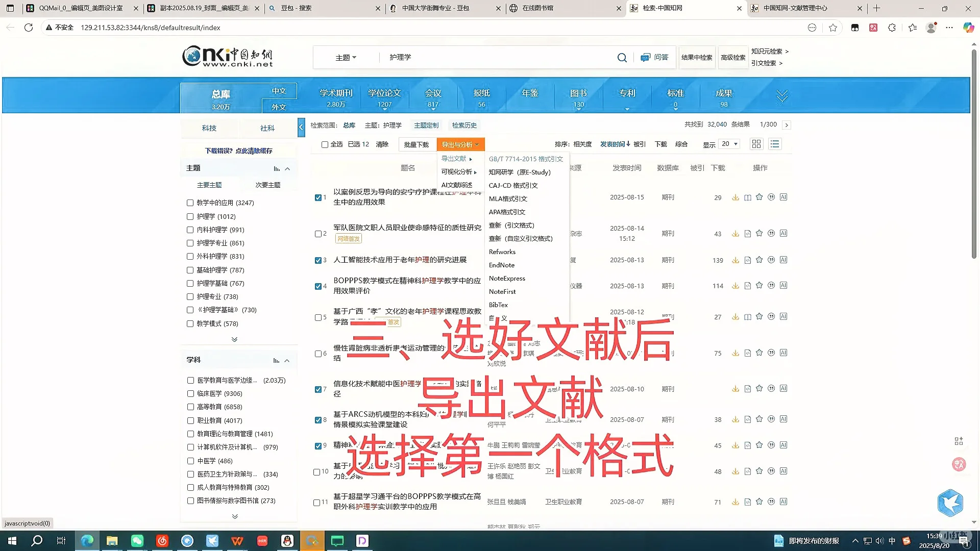Switch results to list view icon
Image resolution: width=980 pixels, height=551 pixels.
[775, 144]
